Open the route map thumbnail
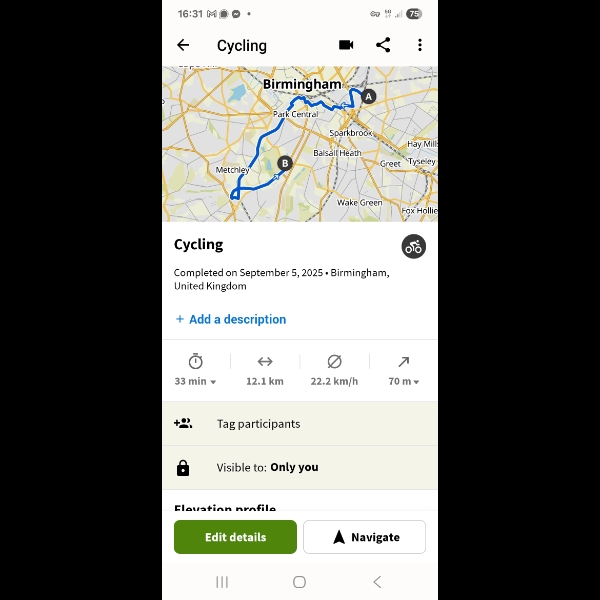 tap(300, 144)
